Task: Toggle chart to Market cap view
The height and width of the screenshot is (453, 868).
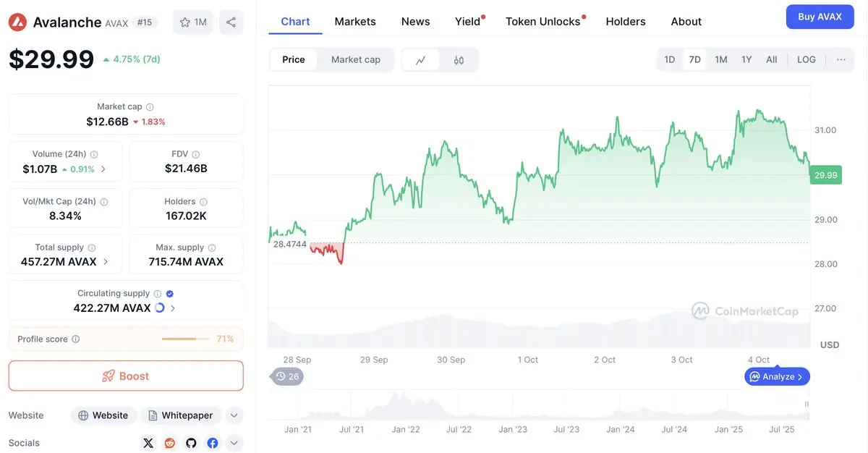Action: pyautogui.click(x=355, y=59)
